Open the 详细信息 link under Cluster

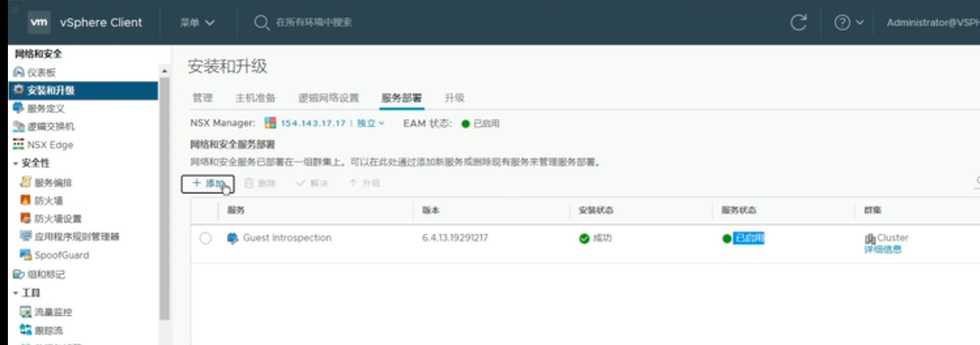(x=882, y=250)
